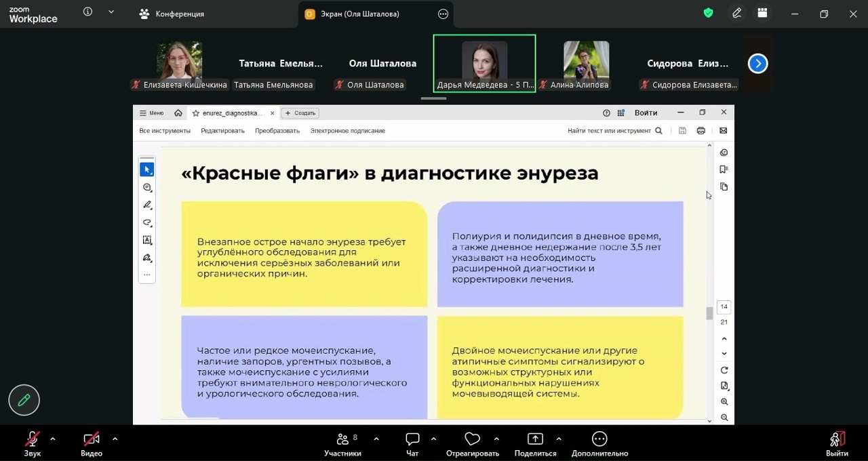The image size is (868, 461).
Task: Open the meeting info icon beside the Zoom logo
Action: click(x=87, y=12)
